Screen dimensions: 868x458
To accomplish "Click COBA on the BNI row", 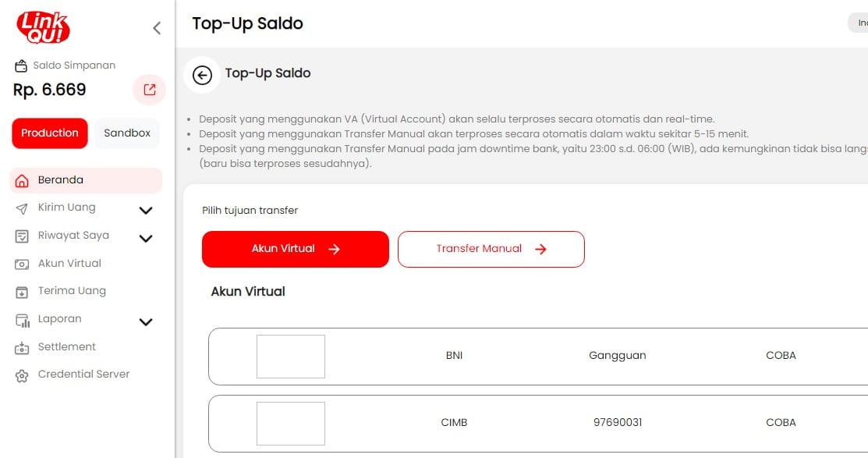I will pos(781,355).
